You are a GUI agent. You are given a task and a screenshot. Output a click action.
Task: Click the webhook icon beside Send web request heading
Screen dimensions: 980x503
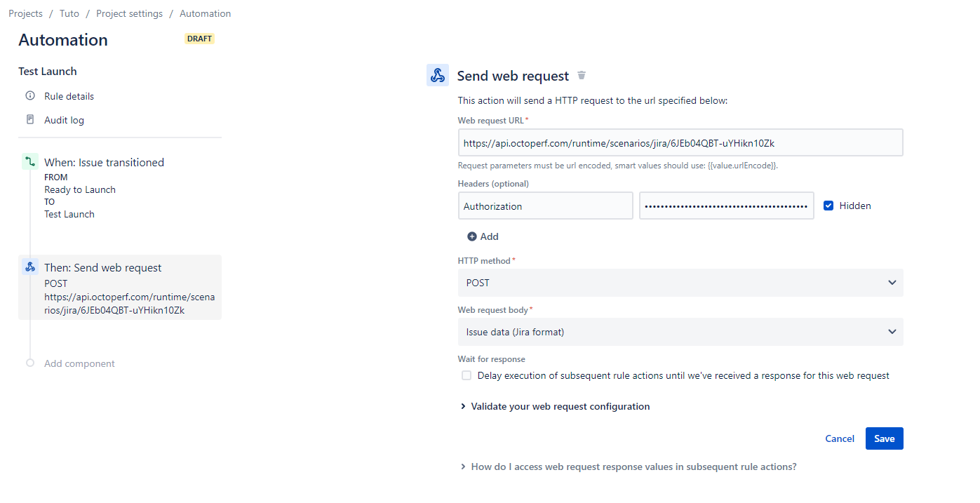tap(437, 75)
